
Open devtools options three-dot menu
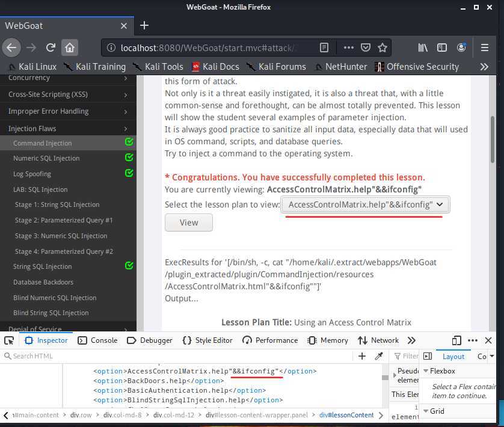click(473, 340)
